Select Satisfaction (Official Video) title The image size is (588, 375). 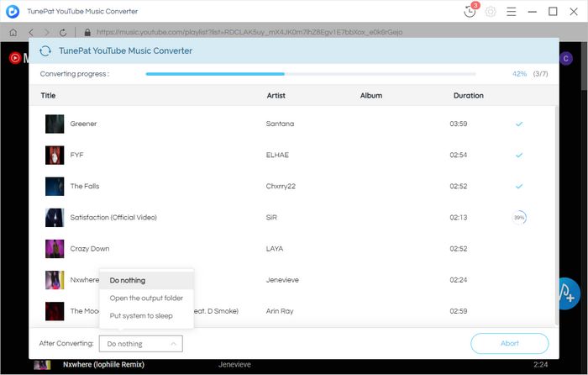pos(113,217)
